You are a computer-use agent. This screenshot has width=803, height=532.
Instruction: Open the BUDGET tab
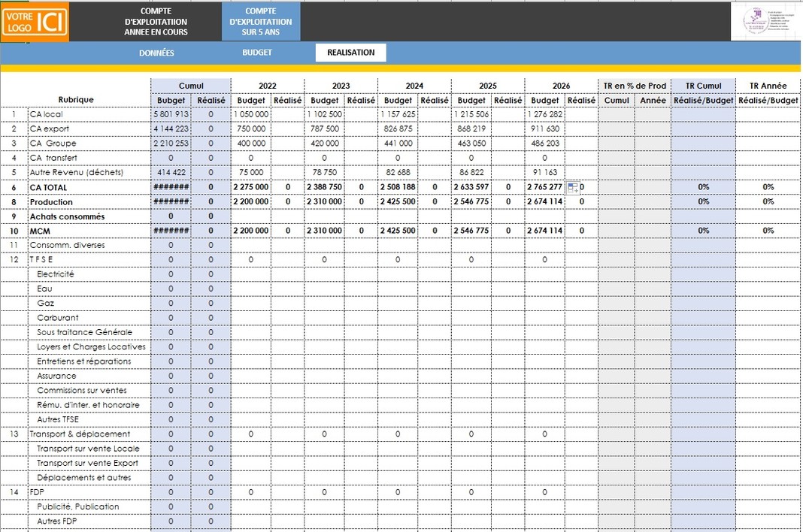(x=257, y=53)
